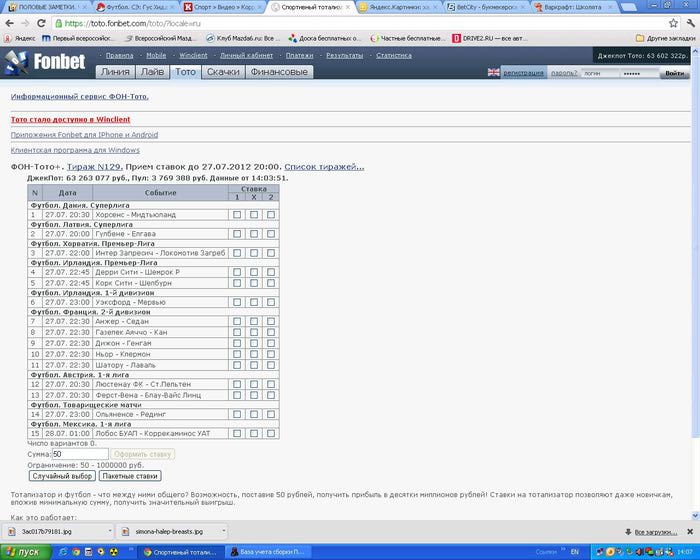Switch to the Лайв tab
The image size is (700, 560).
153,72
